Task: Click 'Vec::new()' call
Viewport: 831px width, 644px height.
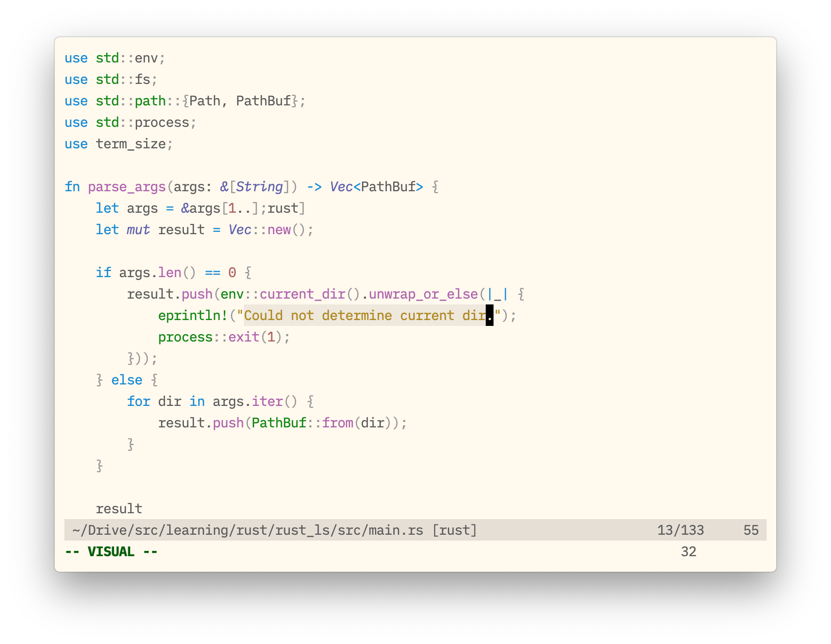Action: [x=267, y=230]
